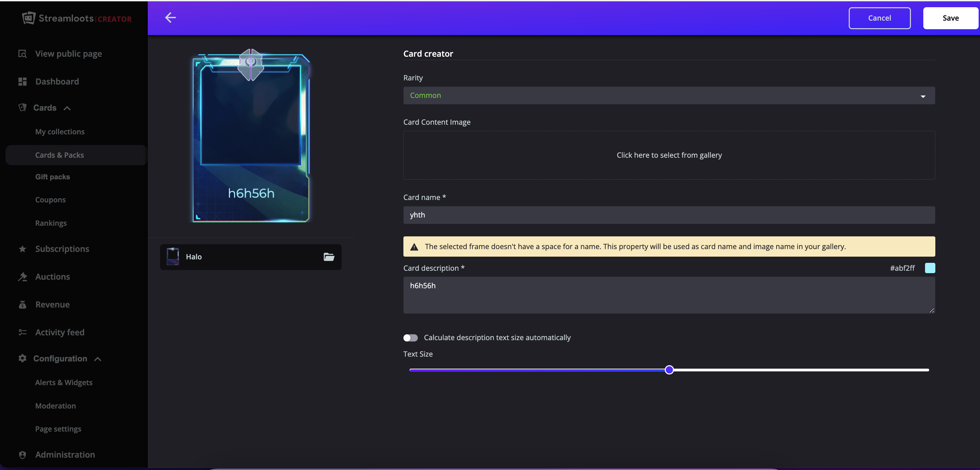Open frame gallery folder icon
Image resolution: width=980 pixels, height=470 pixels.
pos(329,257)
